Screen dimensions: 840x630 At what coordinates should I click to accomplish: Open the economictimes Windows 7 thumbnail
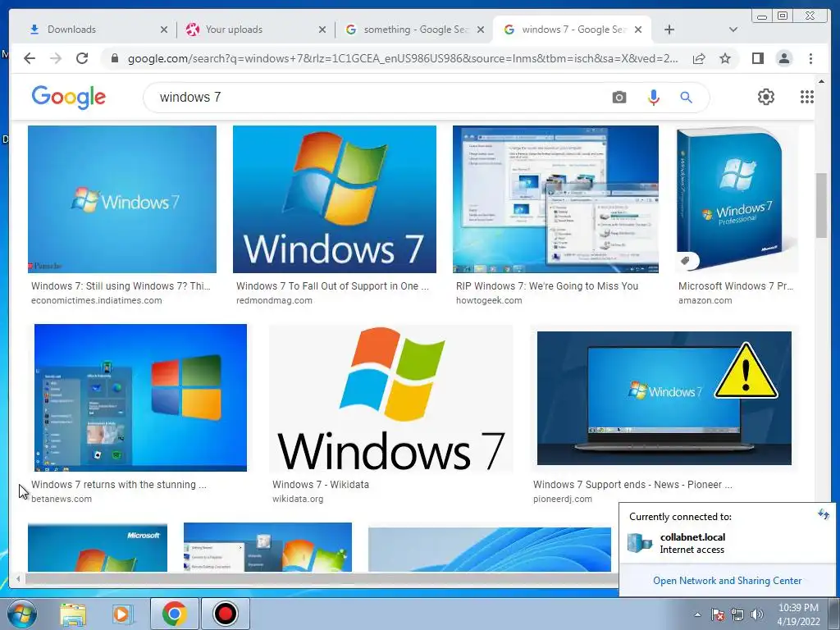click(122, 199)
